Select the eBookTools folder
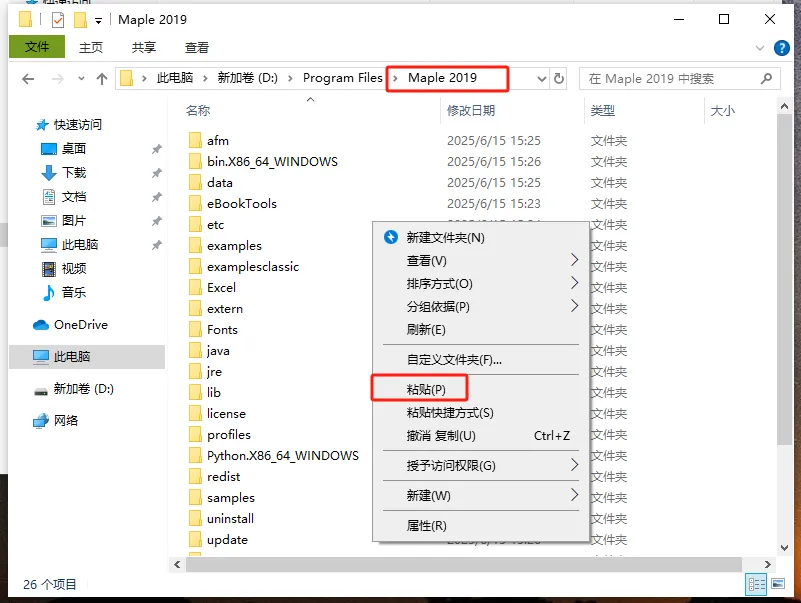 point(242,203)
